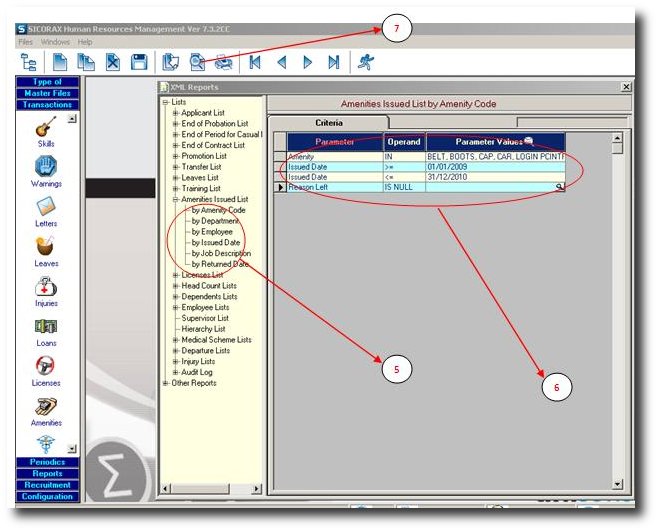Image resolution: width=658 pixels, height=531 pixels.
Task: Click the printer icon in the toolbar
Action: [223, 62]
